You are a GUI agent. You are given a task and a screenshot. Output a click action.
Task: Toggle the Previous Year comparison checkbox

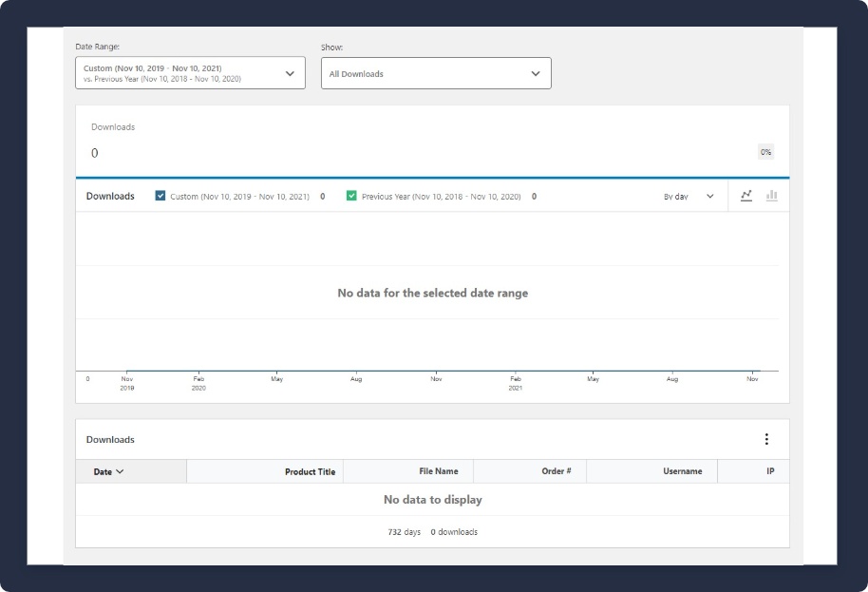pyautogui.click(x=351, y=196)
